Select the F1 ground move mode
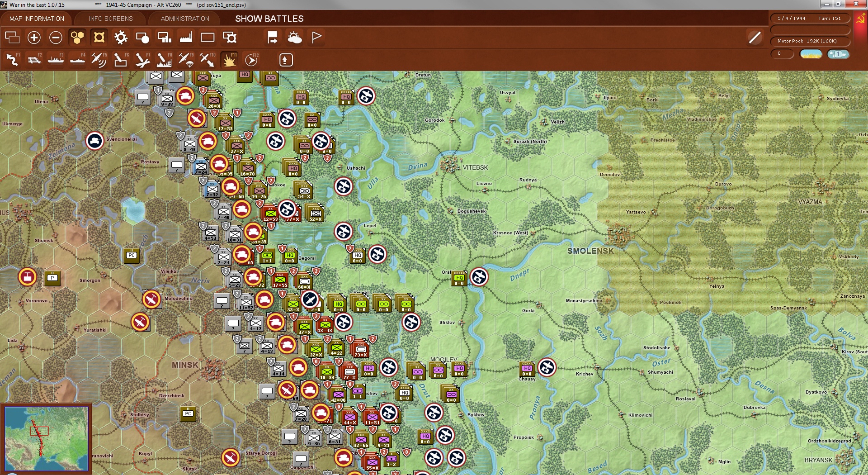 pos(12,60)
